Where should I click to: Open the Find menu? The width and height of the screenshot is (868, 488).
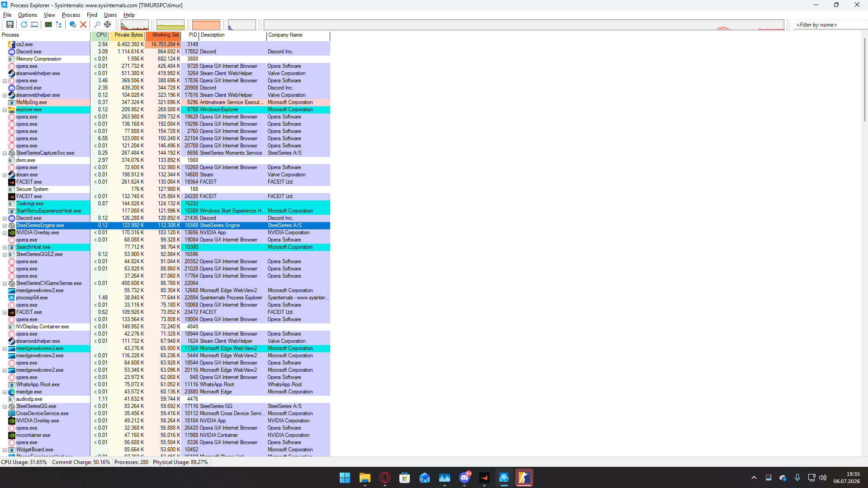pyautogui.click(x=92, y=15)
